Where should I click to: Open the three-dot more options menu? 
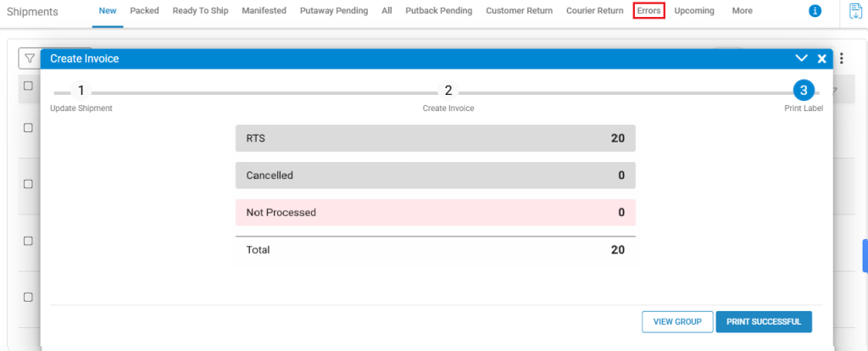(841, 58)
